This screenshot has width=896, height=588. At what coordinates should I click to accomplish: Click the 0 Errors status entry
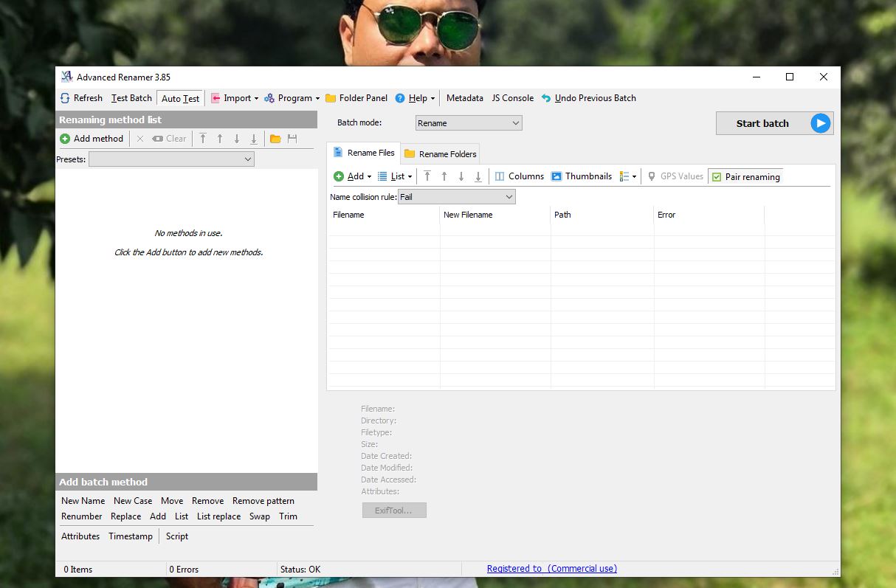click(x=184, y=570)
